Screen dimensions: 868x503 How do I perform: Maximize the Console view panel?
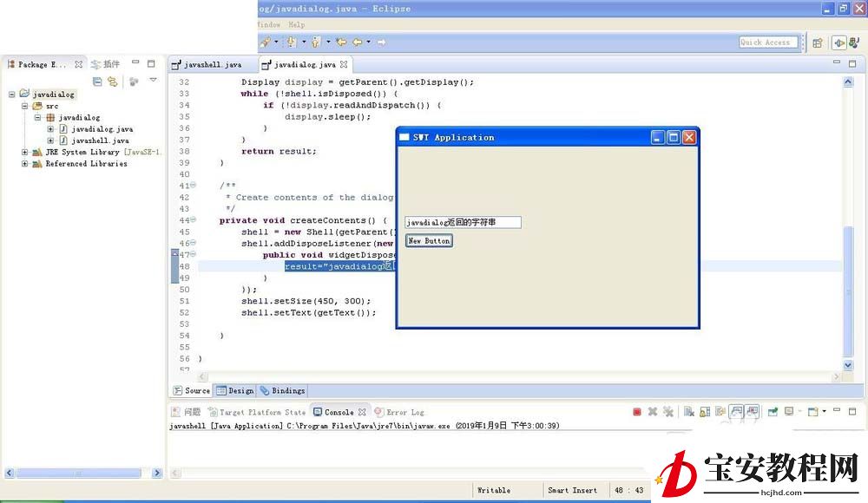[x=852, y=411]
